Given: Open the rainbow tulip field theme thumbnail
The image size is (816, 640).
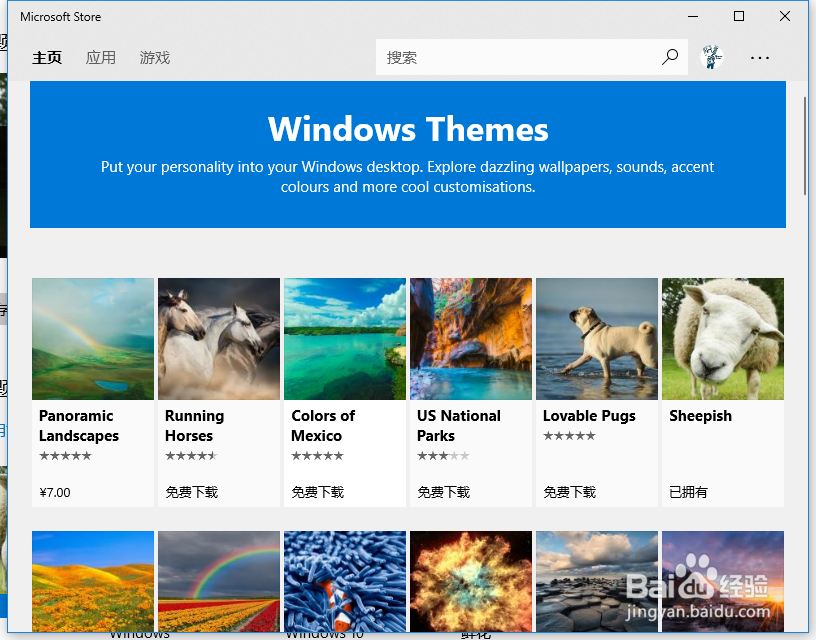Looking at the screenshot, I should point(219,582).
